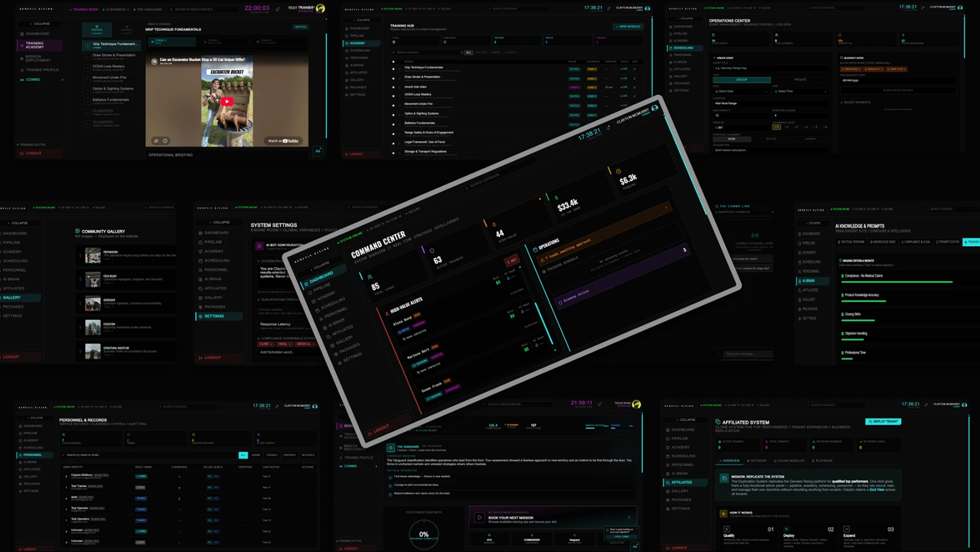Image resolution: width=980 pixels, height=552 pixels.
Task: Click the edit pencil for Grip Technique Fundamentals in Training Hub
Action: click(634, 69)
